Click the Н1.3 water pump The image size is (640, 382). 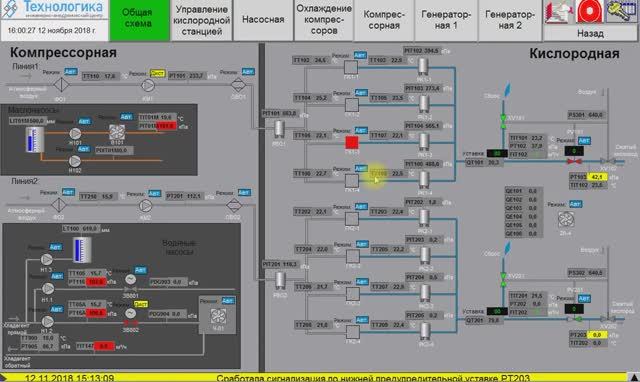(x=47, y=259)
